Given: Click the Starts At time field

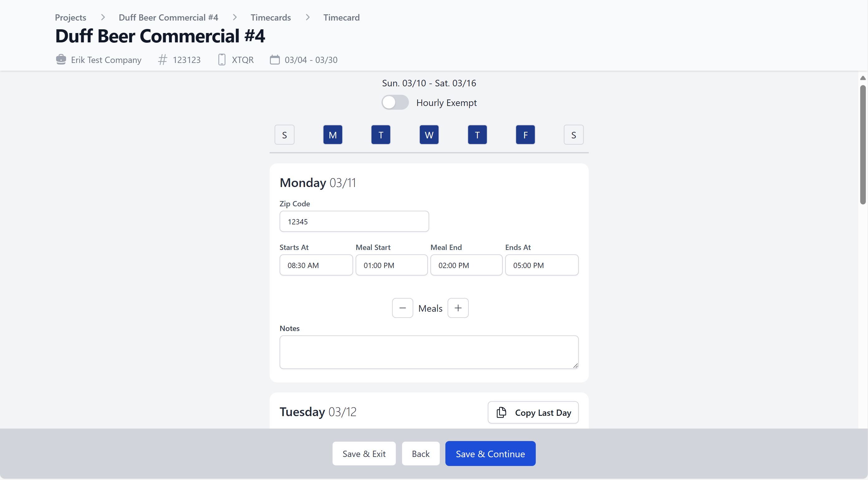Looking at the screenshot, I should coord(316,265).
